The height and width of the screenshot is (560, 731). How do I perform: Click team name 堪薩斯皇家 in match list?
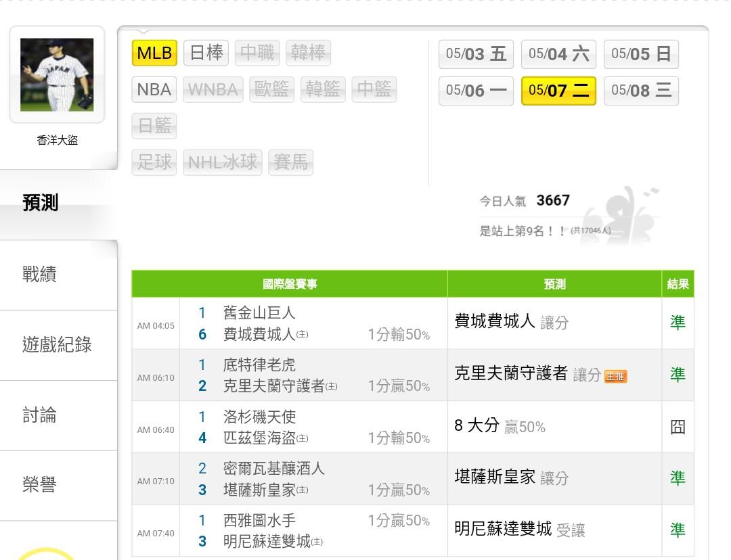point(259,490)
